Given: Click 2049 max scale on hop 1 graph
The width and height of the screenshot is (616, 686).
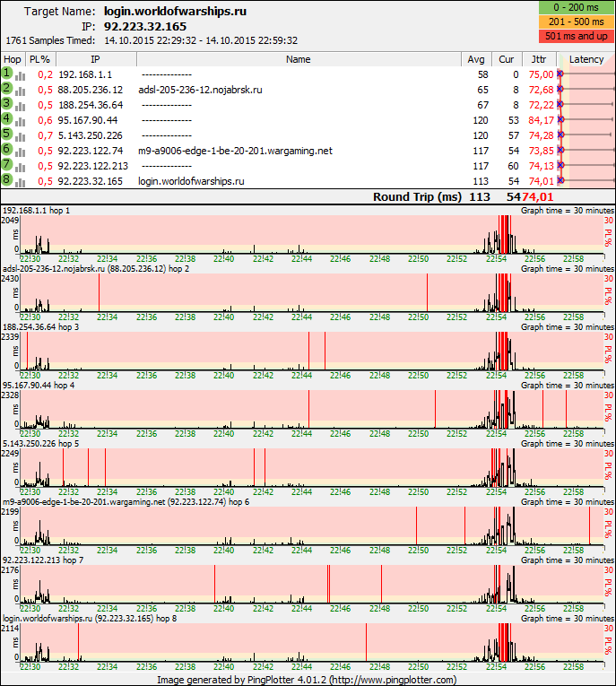Looking at the screenshot, I should [10, 220].
